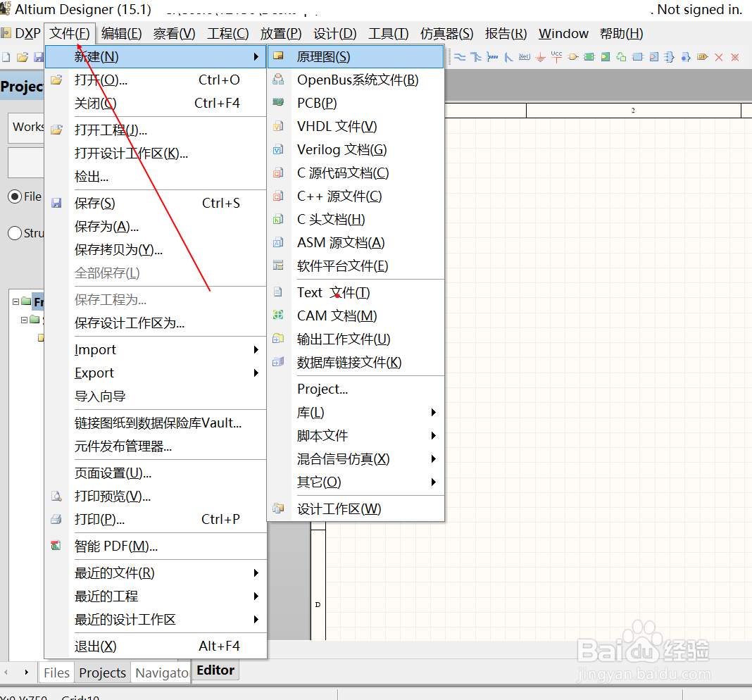Screen dimensions: 752x700
Task: Place a Net label using the Net icon
Action: [x=524, y=57]
